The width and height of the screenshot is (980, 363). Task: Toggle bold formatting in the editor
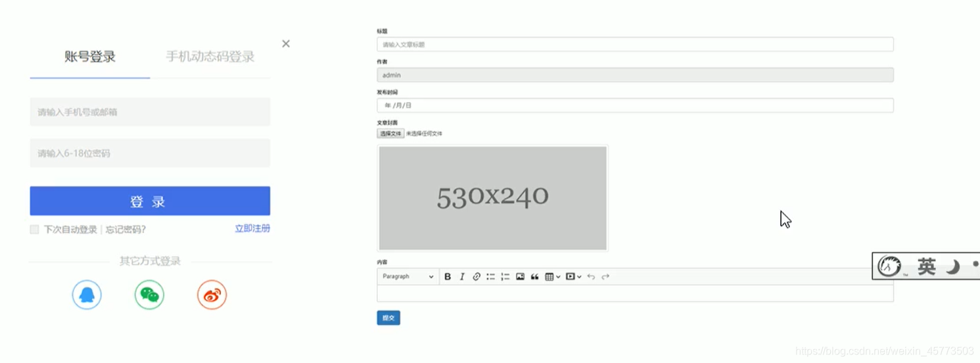(448, 277)
